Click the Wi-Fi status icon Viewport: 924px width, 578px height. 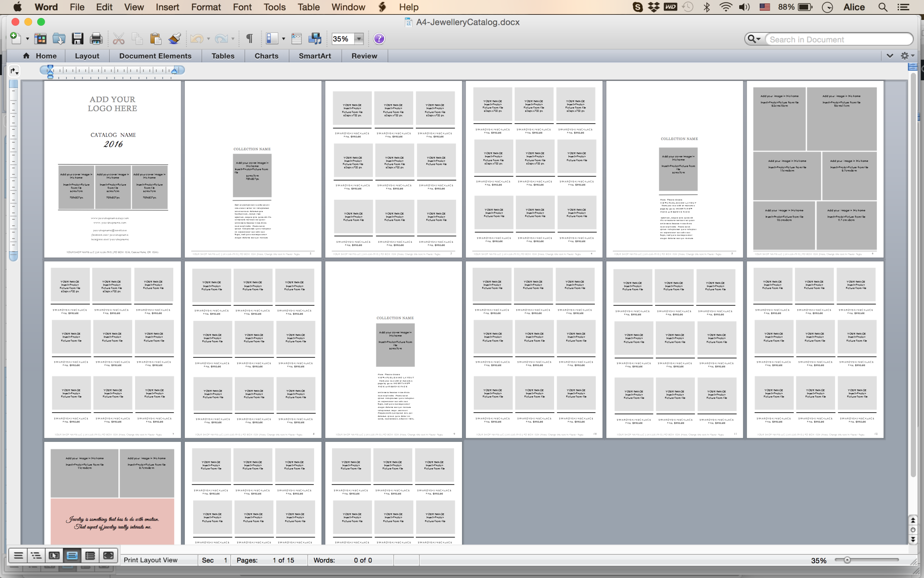coord(725,7)
